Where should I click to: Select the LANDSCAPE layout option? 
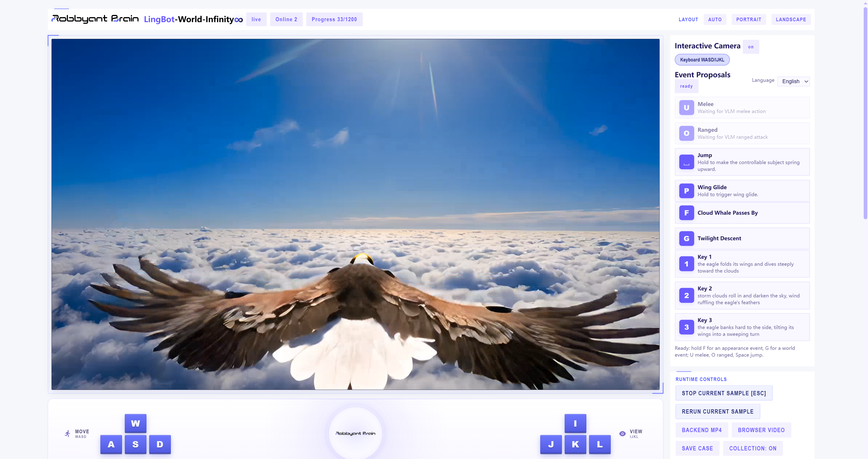[791, 19]
